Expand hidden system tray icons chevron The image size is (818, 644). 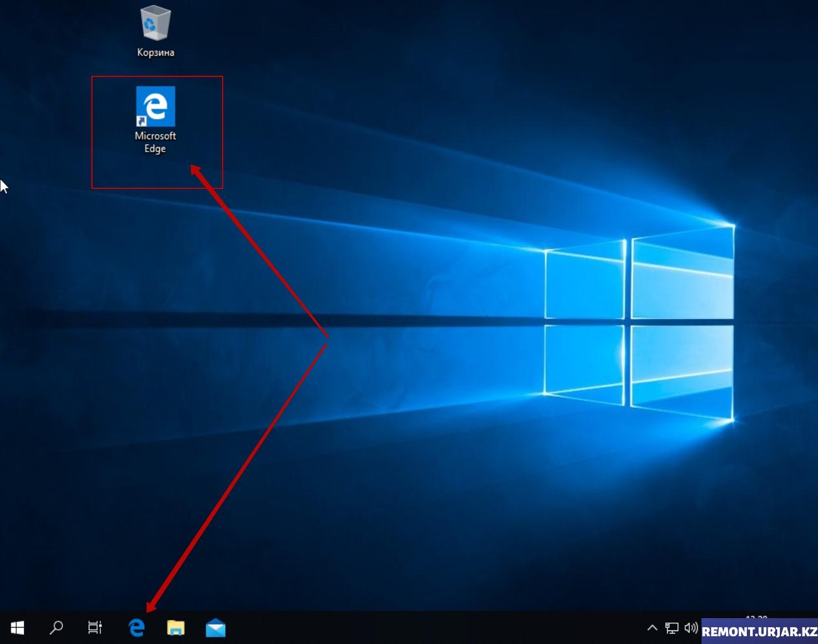[x=652, y=628]
